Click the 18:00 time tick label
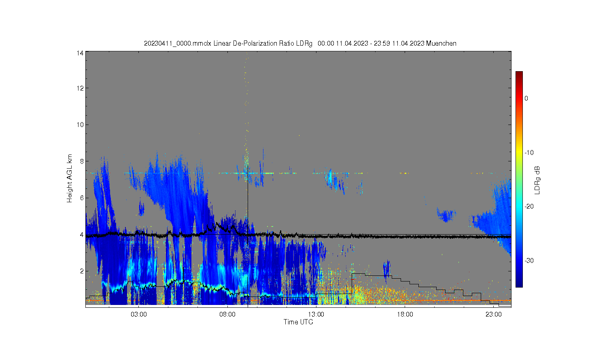Viewport: 607px width, 364px height. pyautogui.click(x=405, y=314)
